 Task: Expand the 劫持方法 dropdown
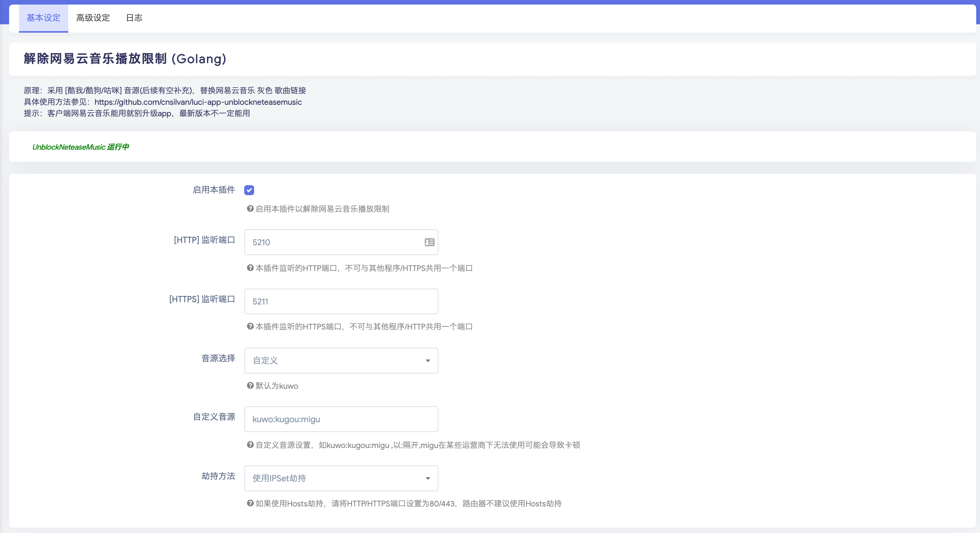click(341, 478)
